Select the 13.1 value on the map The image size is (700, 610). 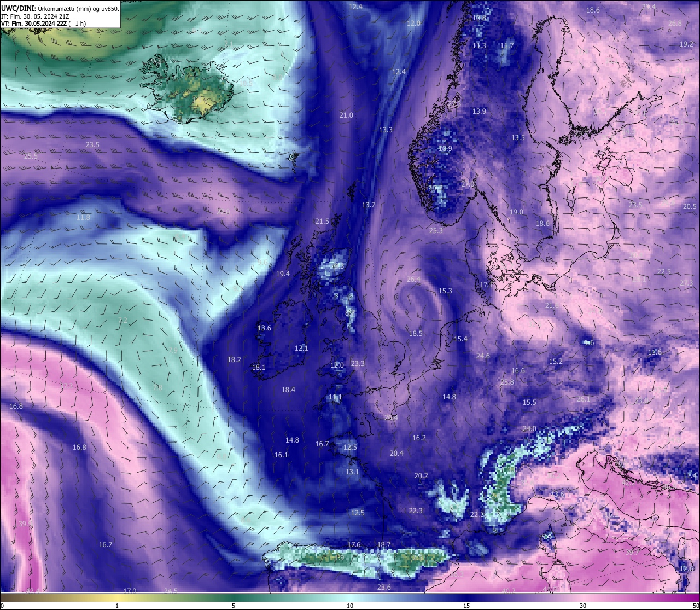352,472
